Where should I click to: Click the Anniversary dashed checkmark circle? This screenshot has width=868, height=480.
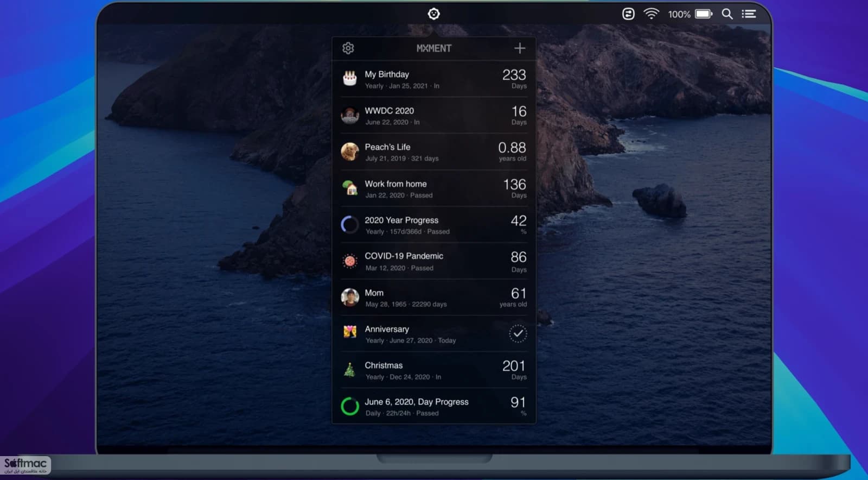pyautogui.click(x=518, y=333)
